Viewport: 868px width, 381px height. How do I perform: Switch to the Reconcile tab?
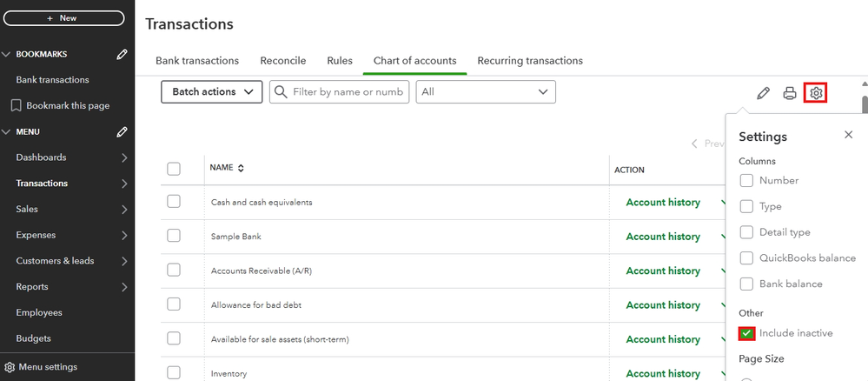tap(283, 61)
